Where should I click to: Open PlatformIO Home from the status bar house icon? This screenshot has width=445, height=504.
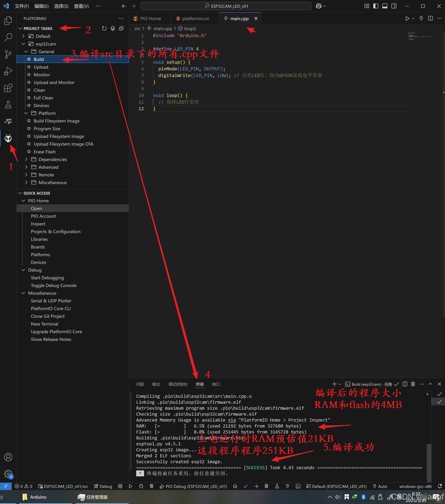pos(235,486)
